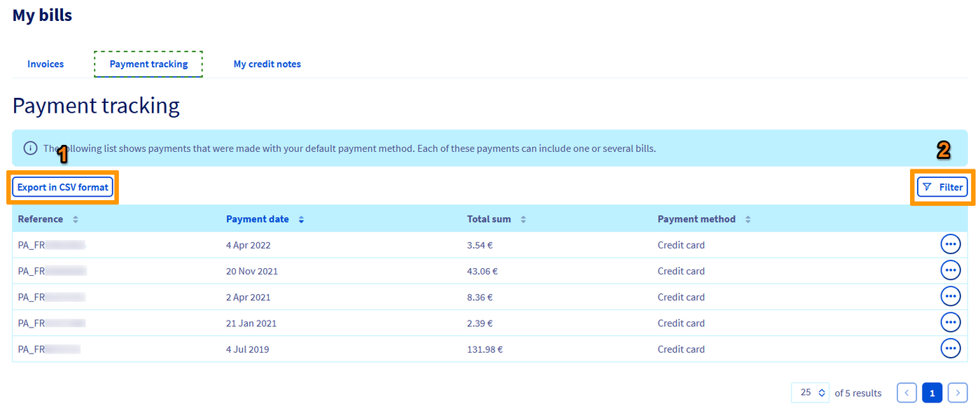
Task: Sort table by Payment date column
Action: 301,220
